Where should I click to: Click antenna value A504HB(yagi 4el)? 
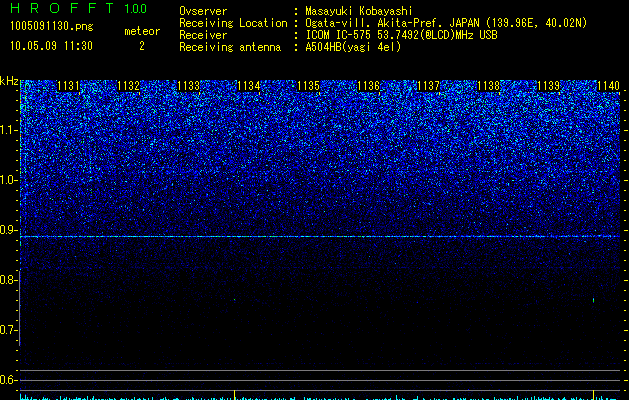pos(353,47)
